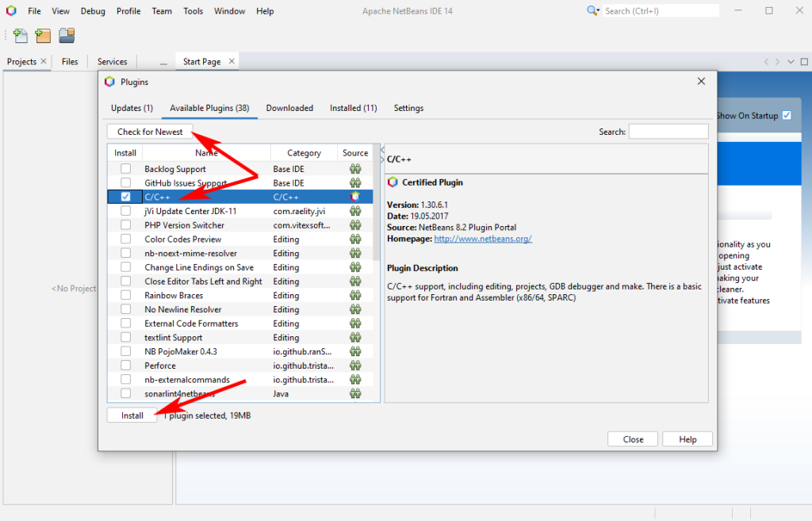The width and height of the screenshot is (812, 521).
Task: Click the Help button in Plugins dialog
Action: (x=688, y=439)
